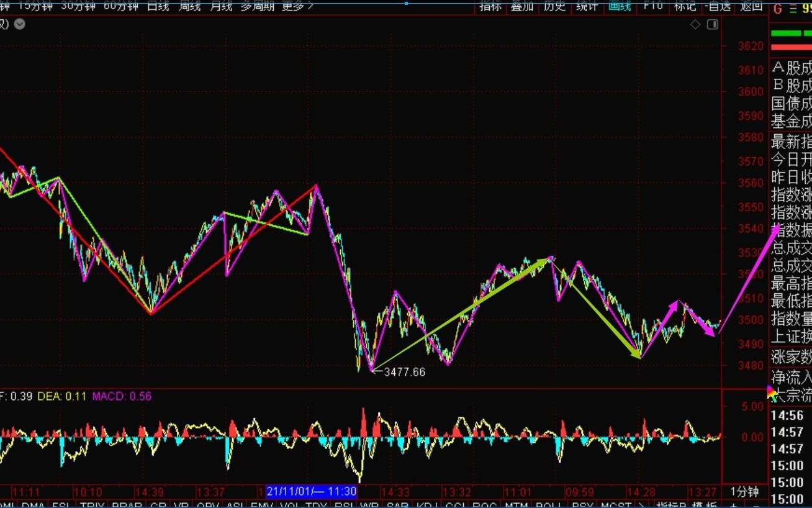Expand the 更多 > periods menu
Screen dimensions: 812x508
pos(297,6)
